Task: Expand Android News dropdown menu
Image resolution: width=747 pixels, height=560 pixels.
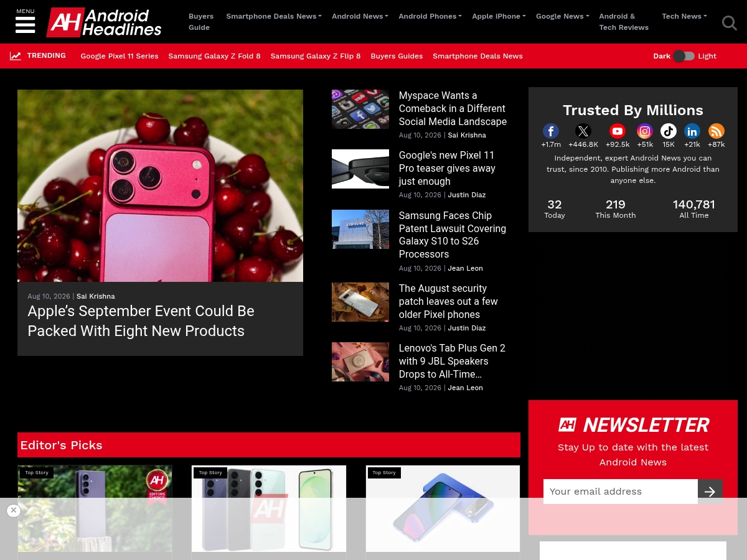Action: pyautogui.click(x=360, y=16)
